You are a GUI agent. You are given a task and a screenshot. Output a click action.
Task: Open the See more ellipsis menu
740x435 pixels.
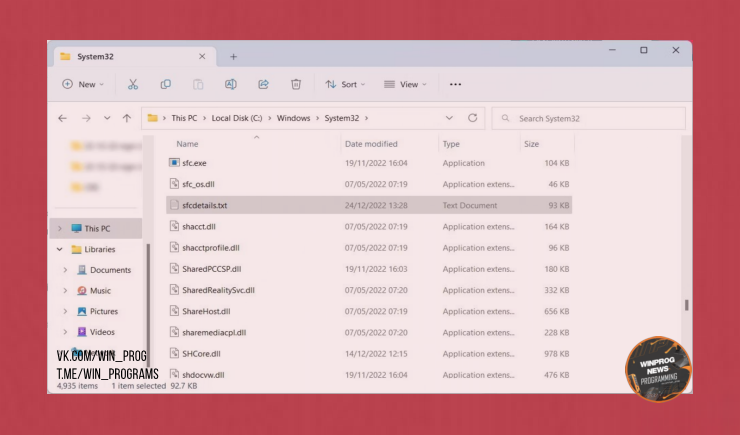[455, 84]
